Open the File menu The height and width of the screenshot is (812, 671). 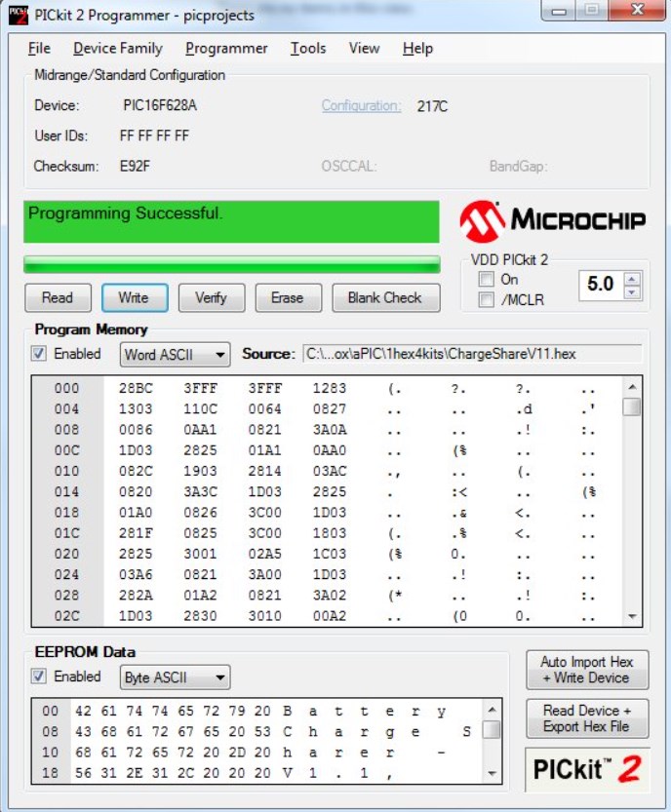pyautogui.click(x=39, y=49)
